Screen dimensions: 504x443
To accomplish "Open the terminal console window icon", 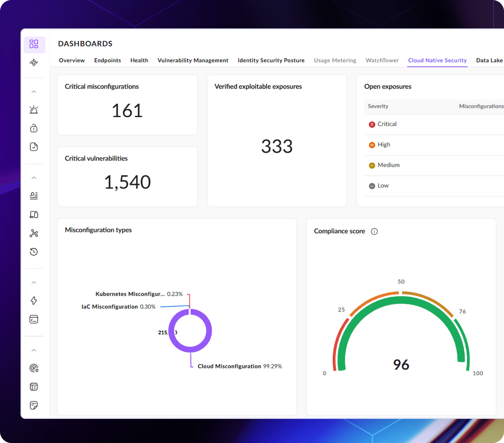I will [x=34, y=319].
